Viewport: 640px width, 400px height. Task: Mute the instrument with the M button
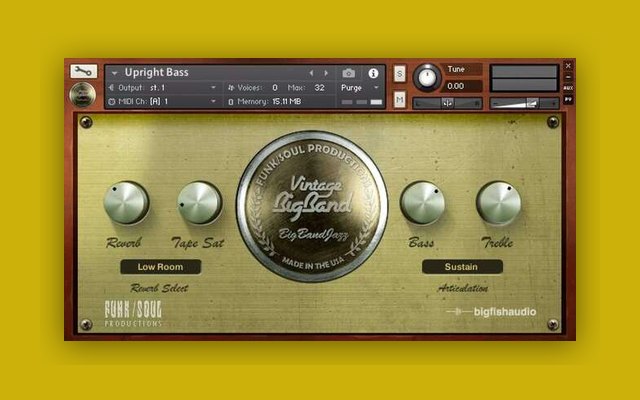tap(400, 99)
